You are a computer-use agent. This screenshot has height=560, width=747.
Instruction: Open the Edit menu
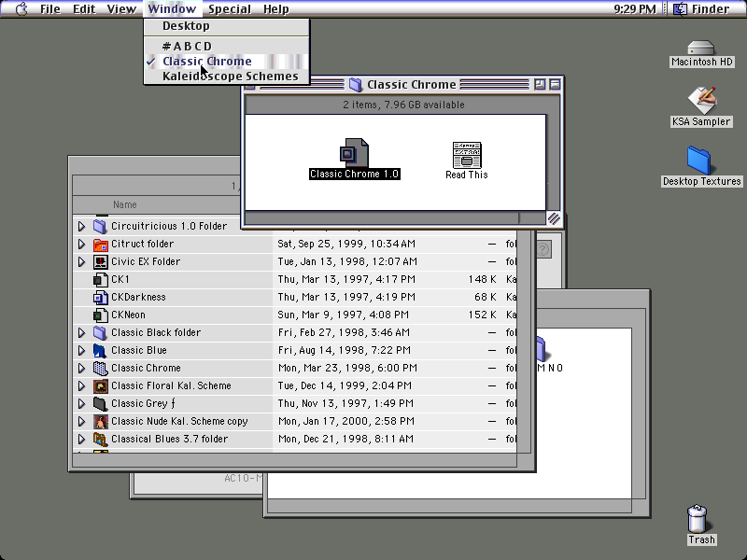84,9
